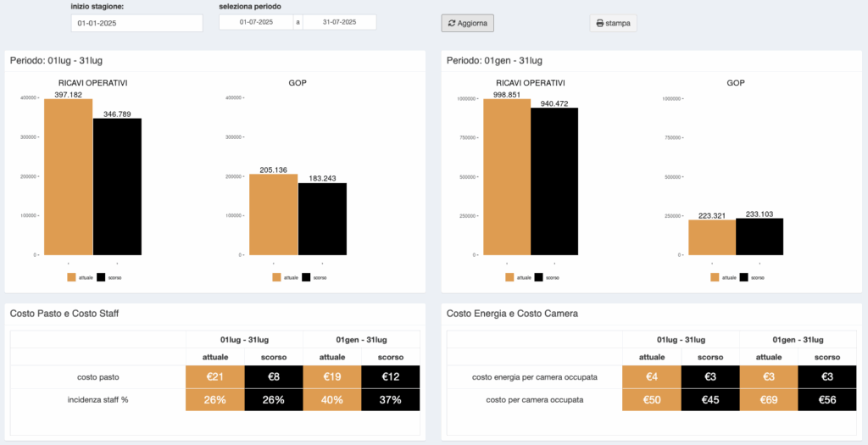Screen dimensions: 868x445
Task: Click the orange €21 costo pasto cell
Action: click(214, 376)
